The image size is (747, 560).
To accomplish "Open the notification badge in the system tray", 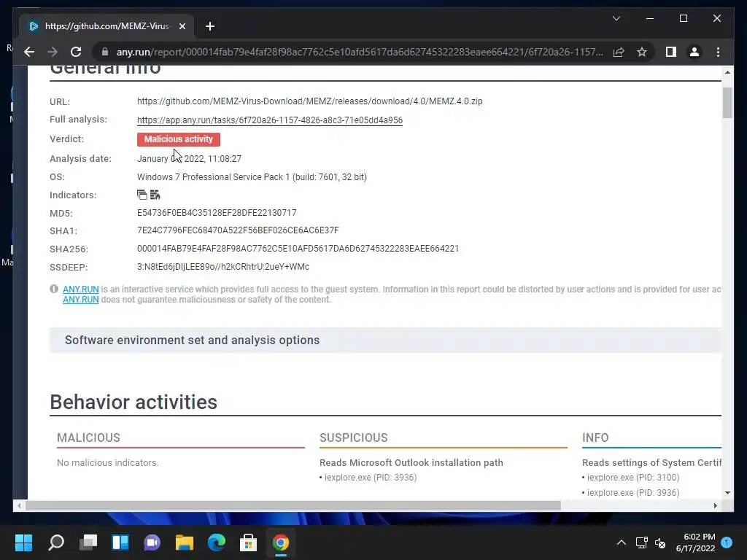I will click(727, 542).
